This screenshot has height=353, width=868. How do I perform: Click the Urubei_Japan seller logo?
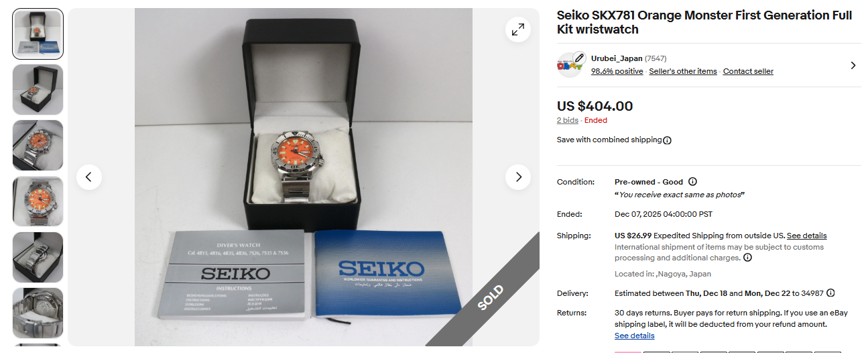coord(570,64)
